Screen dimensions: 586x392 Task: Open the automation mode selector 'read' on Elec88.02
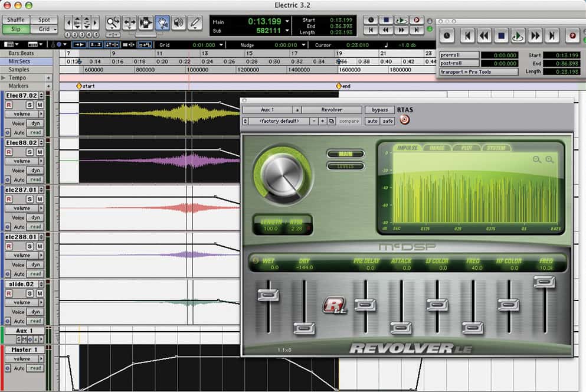coord(35,180)
